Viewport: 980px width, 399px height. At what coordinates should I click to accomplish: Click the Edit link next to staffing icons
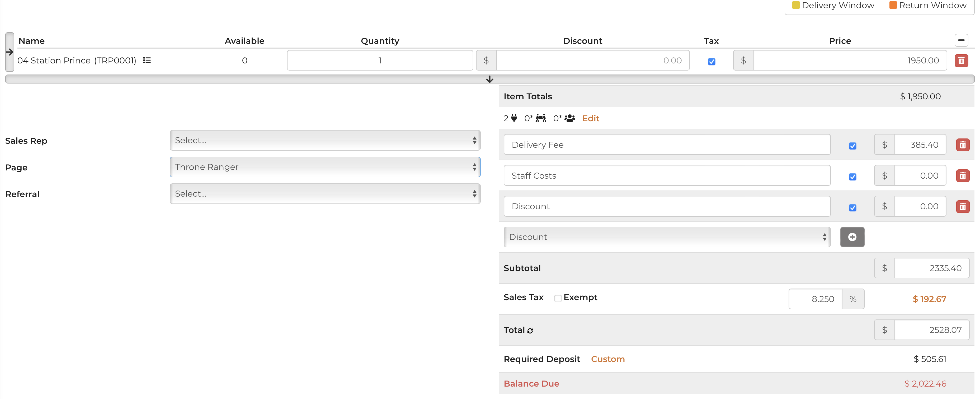590,118
